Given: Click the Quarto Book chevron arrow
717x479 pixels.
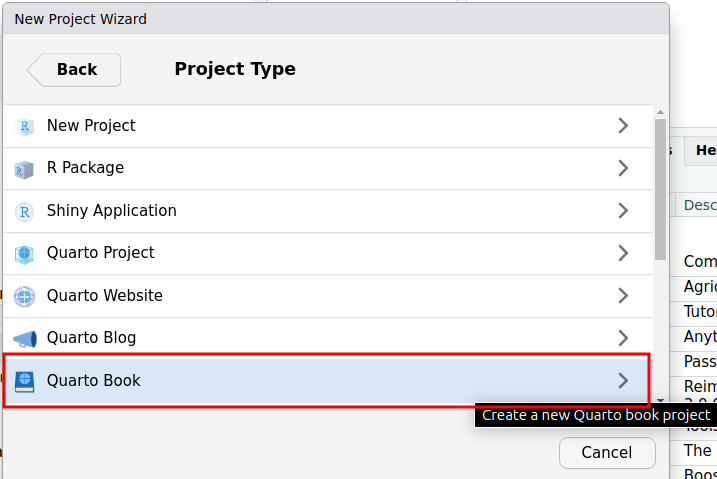Looking at the screenshot, I should (623, 380).
